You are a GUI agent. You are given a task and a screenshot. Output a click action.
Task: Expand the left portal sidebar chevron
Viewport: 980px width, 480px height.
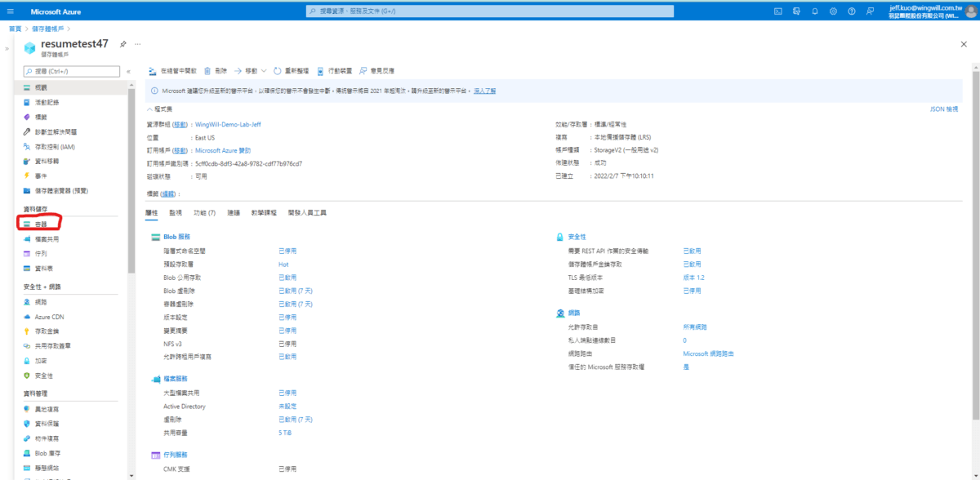tap(7, 49)
